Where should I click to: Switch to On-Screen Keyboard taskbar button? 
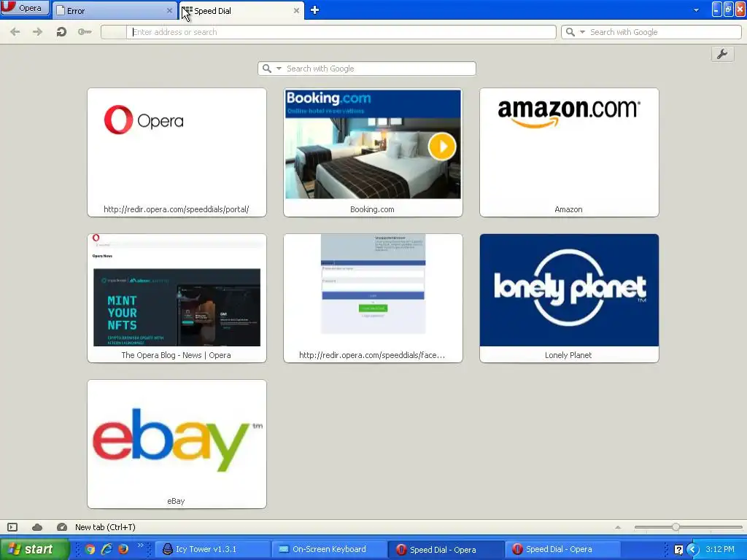[x=329, y=549]
